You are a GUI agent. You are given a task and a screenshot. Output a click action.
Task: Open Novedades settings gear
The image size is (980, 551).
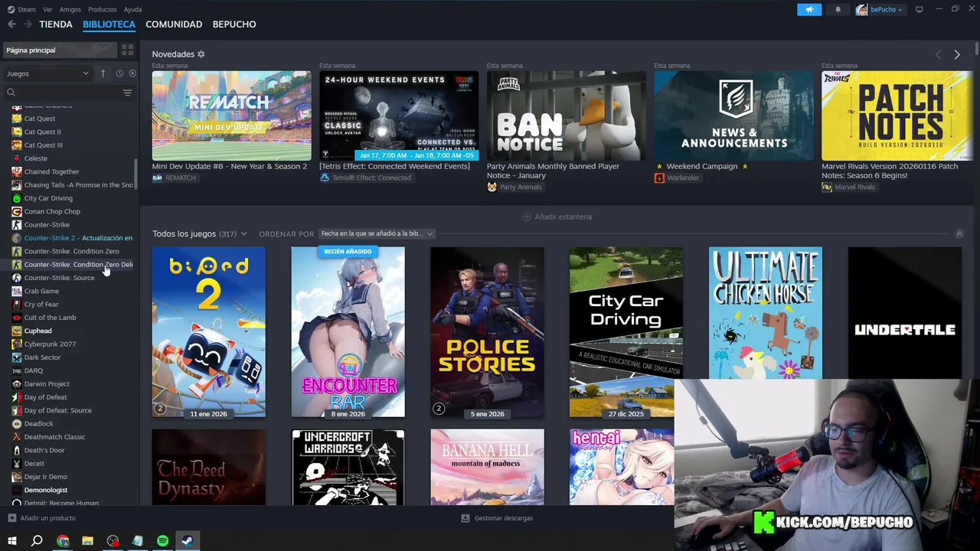click(201, 54)
